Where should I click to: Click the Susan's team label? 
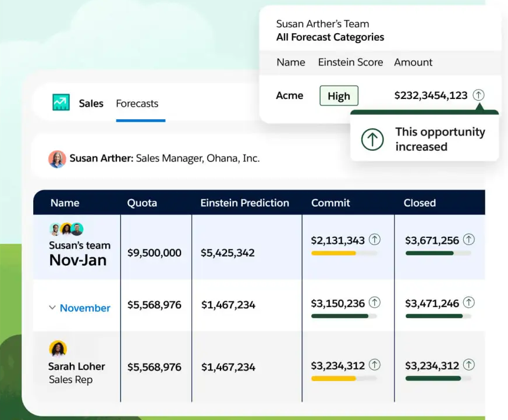[80, 245]
